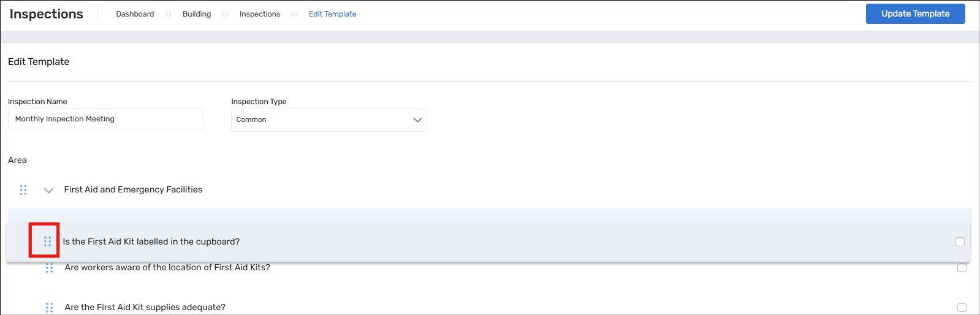Viewport: 980px width, 315px height.
Task: Tick checkbox for workers aware of location question
Action: click(962, 268)
